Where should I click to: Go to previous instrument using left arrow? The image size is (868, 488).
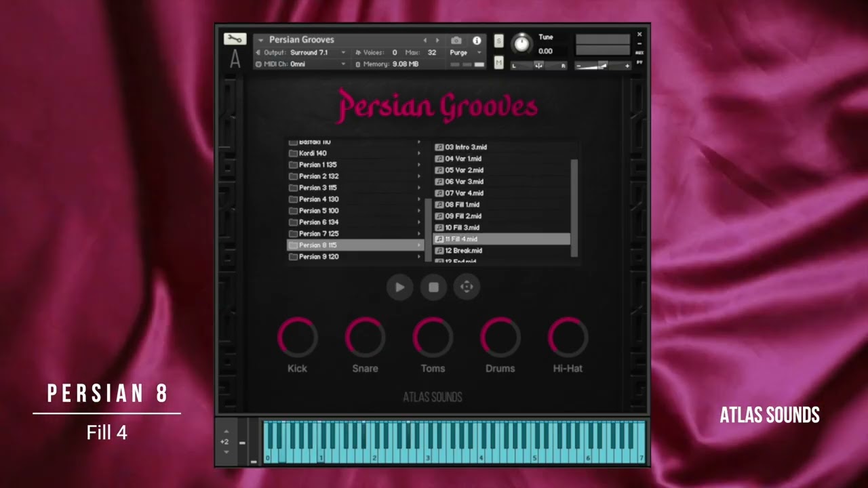[x=425, y=41]
